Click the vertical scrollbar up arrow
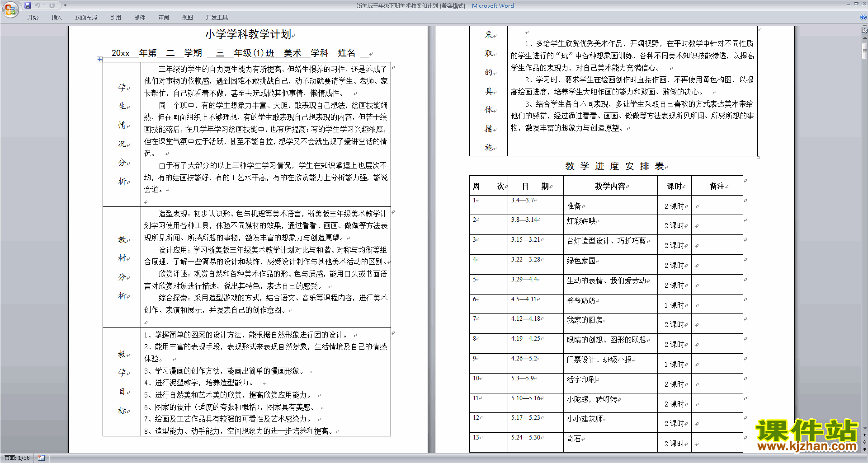Image resolution: width=868 pixels, height=463 pixels. click(x=864, y=38)
